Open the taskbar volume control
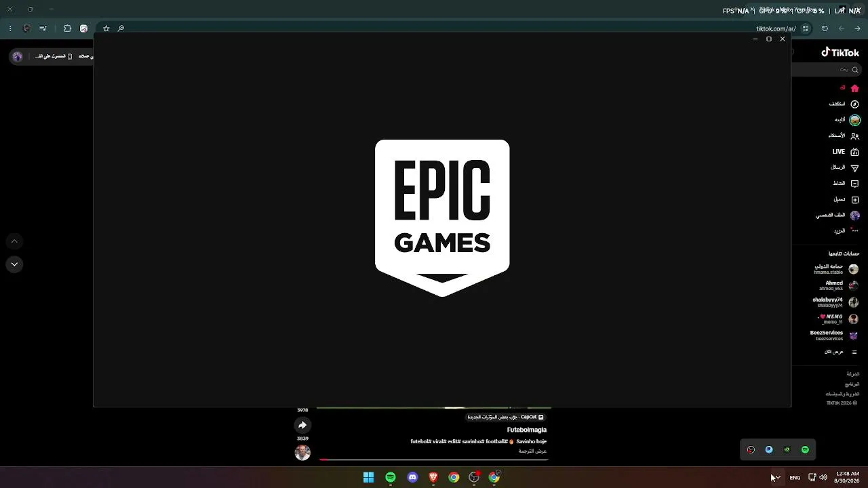This screenshot has height=488, width=868. 823,477
